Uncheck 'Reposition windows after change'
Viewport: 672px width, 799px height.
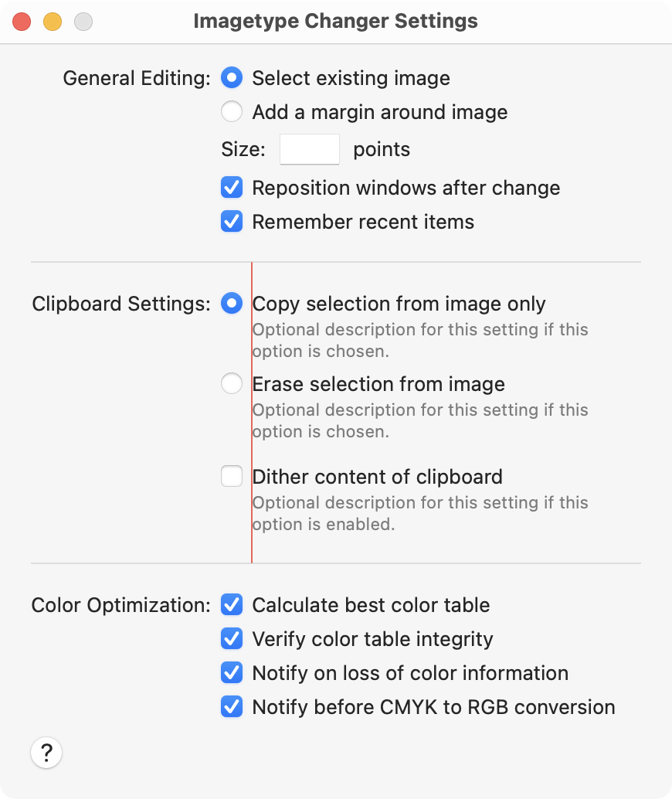point(232,188)
